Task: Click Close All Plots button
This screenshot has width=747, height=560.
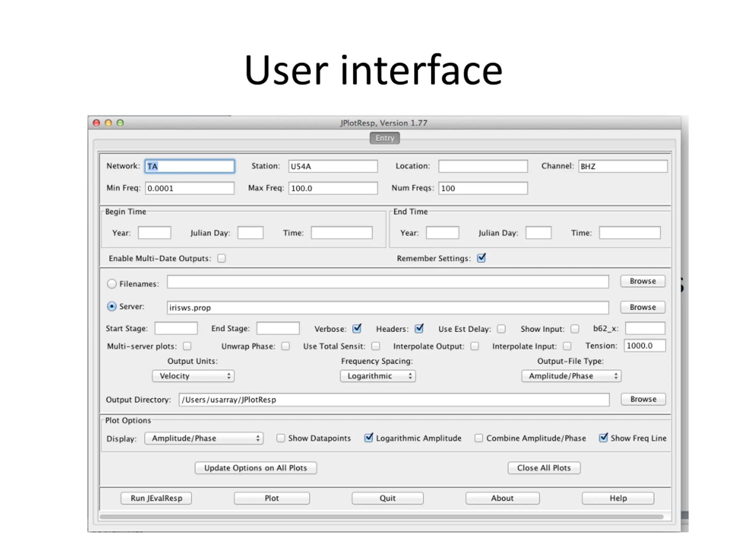Action: coord(544,468)
